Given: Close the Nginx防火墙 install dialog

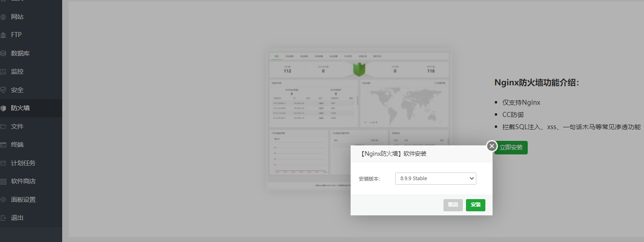Looking at the screenshot, I should pyautogui.click(x=492, y=146).
